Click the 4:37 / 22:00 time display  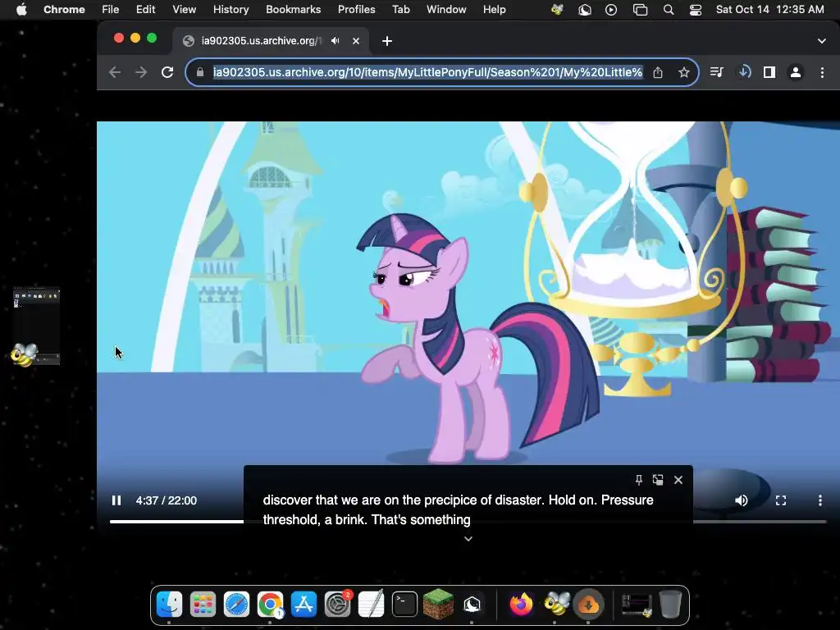coord(166,500)
